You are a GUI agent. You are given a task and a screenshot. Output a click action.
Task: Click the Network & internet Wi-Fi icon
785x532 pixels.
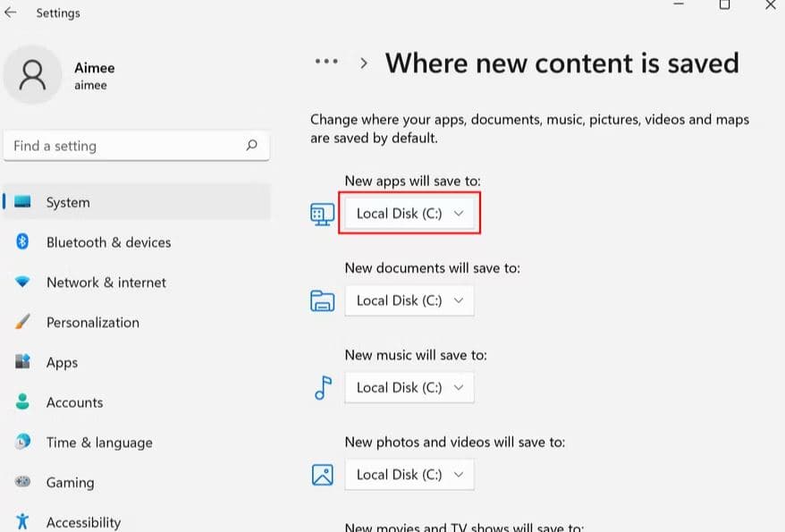23,283
